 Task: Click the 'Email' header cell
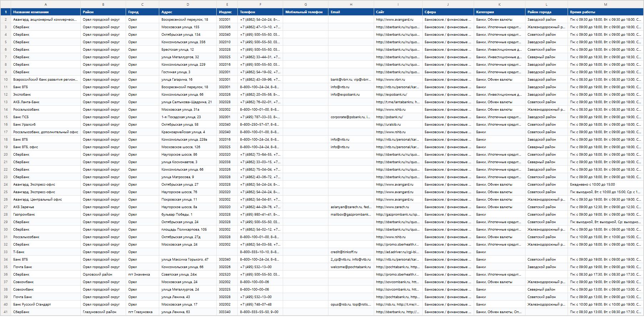tap(351, 12)
